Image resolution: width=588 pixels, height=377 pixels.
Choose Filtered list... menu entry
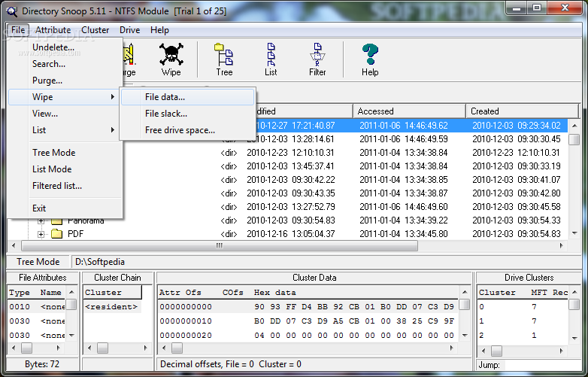[65, 186]
